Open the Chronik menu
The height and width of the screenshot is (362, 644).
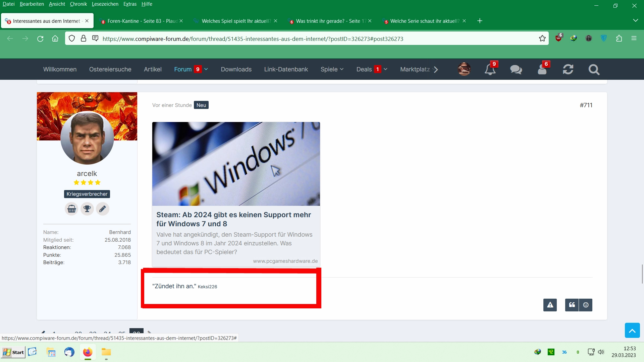tap(78, 4)
